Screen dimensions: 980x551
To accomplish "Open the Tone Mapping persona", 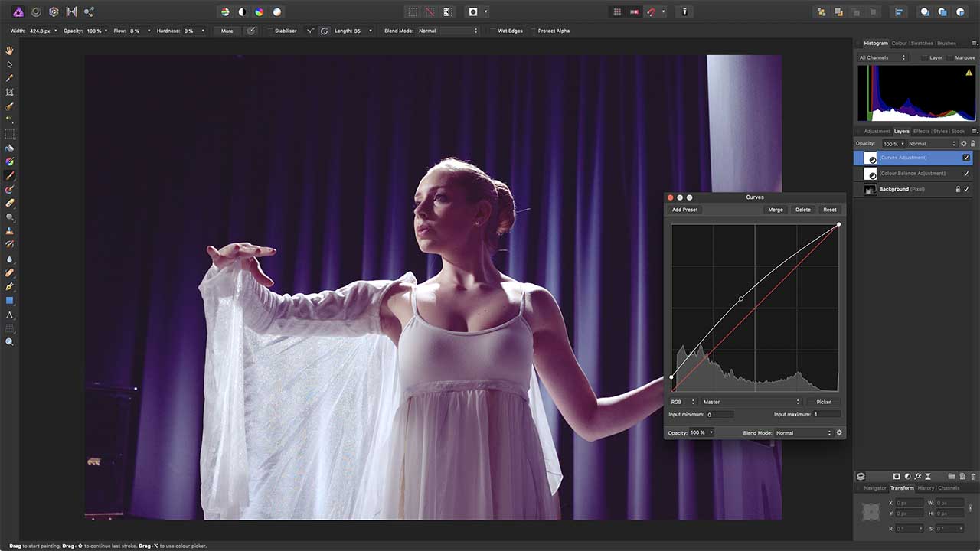I will coord(71,11).
